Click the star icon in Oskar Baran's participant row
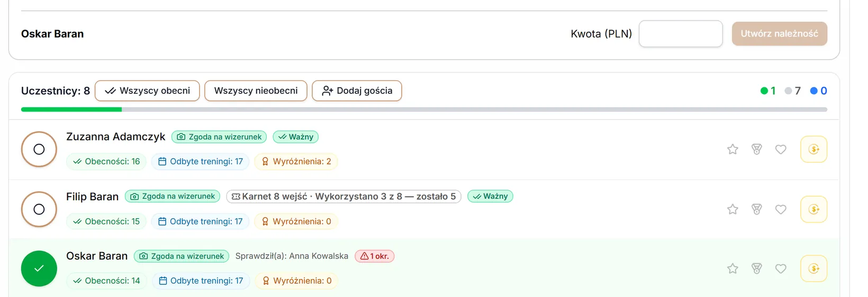The height and width of the screenshot is (297, 868). click(733, 268)
